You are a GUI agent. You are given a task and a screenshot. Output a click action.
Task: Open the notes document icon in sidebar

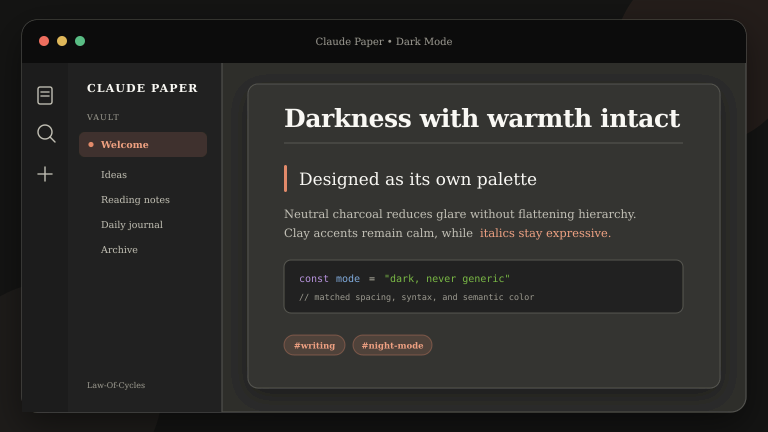[45, 95]
